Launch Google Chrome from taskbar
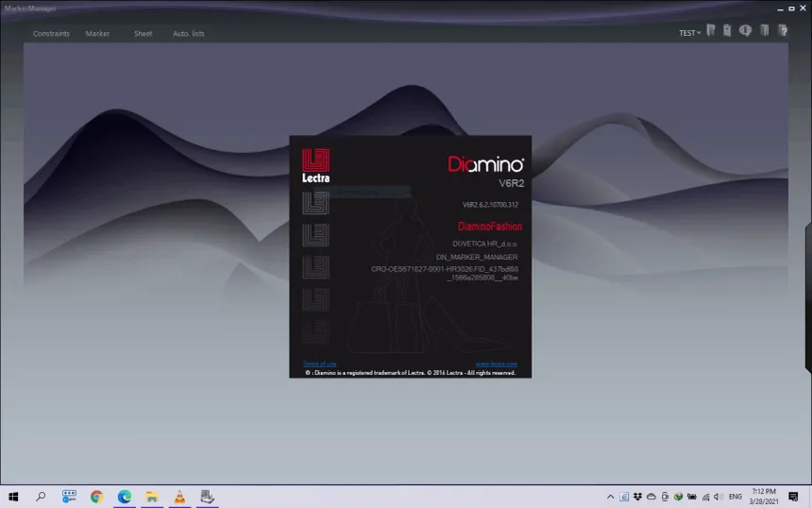The width and height of the screenshot is (812, 508). click(x=96, y=497)
